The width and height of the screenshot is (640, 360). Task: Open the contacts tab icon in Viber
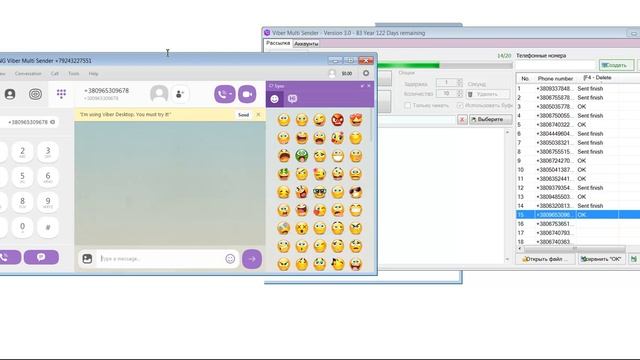pyautogui.click(x=10, y=94)
